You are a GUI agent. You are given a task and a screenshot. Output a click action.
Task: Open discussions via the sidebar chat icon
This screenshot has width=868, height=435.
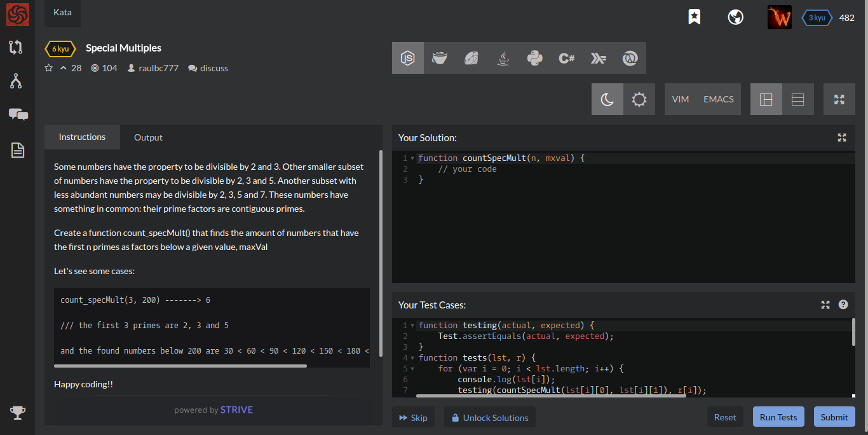coord(18,115)
